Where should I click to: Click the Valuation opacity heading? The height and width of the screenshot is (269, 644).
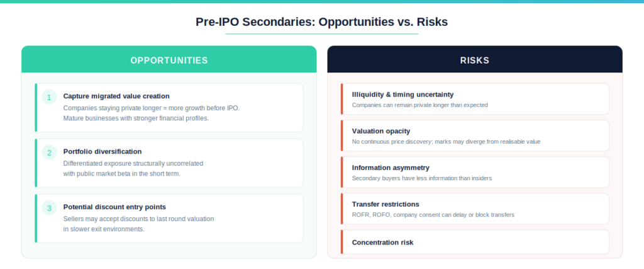click(x=381, y=131)
